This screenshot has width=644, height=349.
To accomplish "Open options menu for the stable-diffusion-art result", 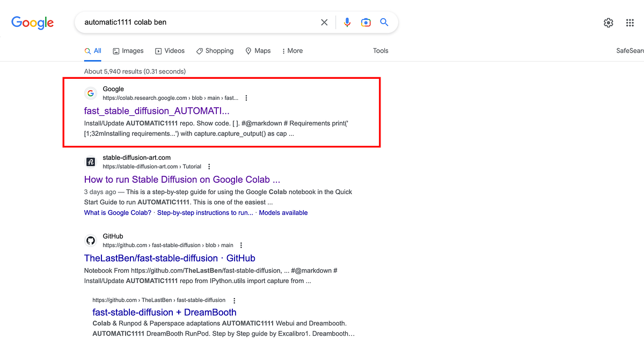I will coord(209,166).
